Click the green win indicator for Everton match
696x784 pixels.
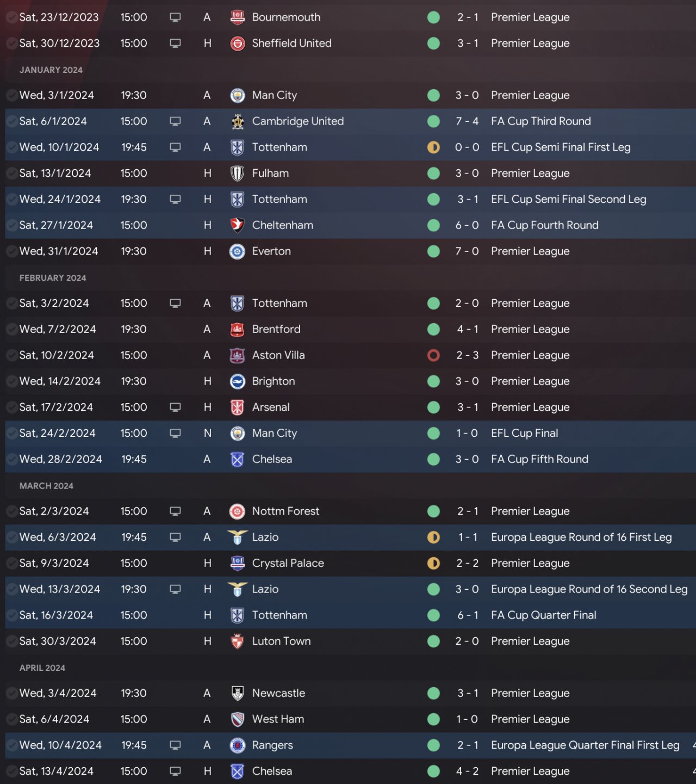433,251
